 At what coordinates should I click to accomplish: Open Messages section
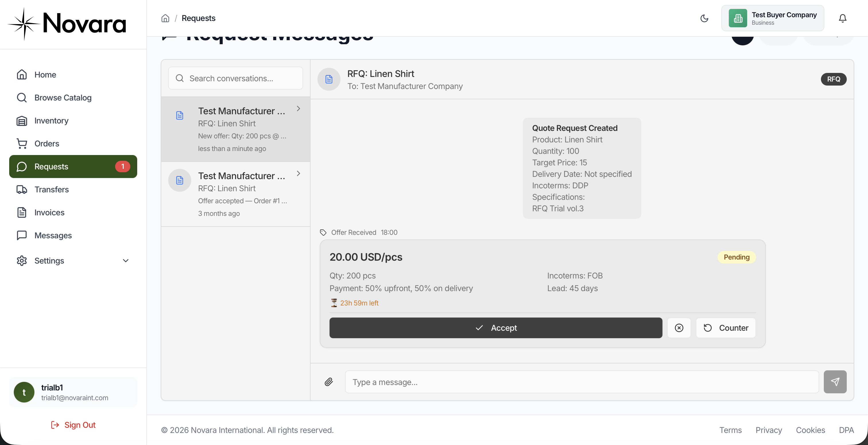click(x=73, y=235)
